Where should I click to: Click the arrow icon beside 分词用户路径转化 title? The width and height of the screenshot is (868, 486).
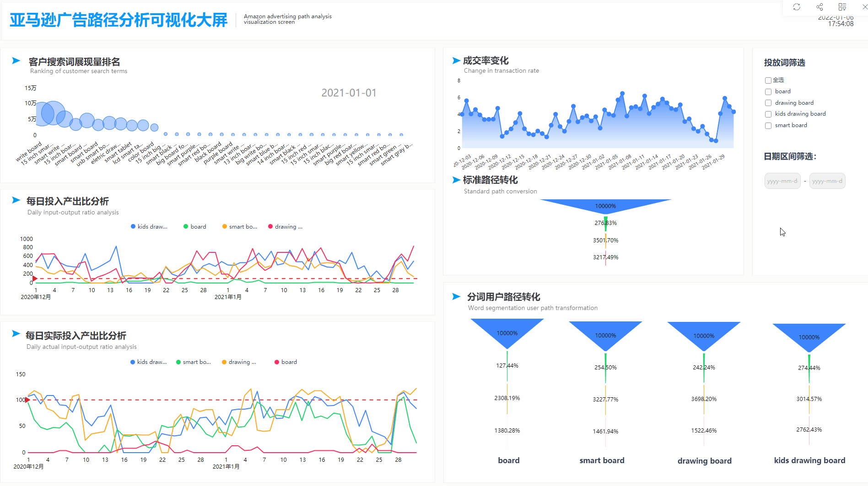click(455, 297)
